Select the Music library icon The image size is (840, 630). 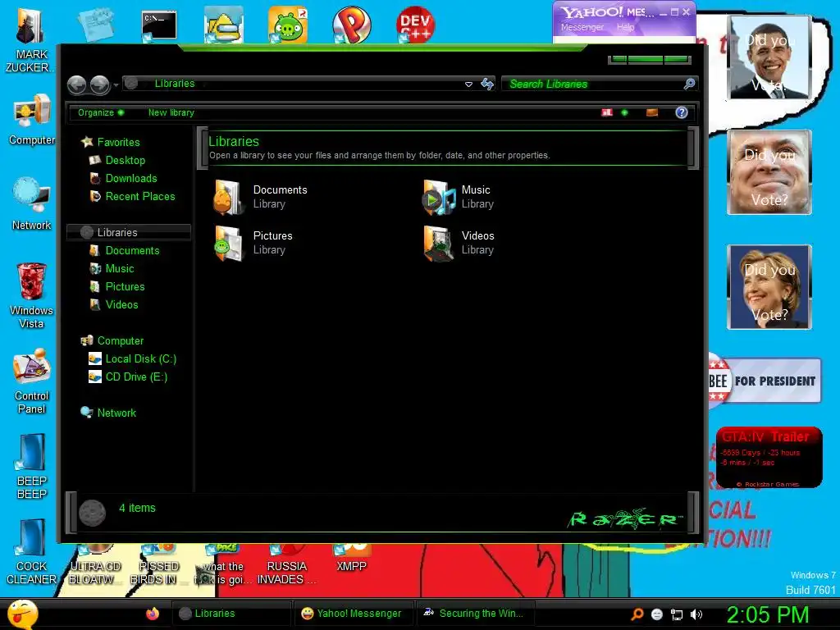(x=439, y=197)
